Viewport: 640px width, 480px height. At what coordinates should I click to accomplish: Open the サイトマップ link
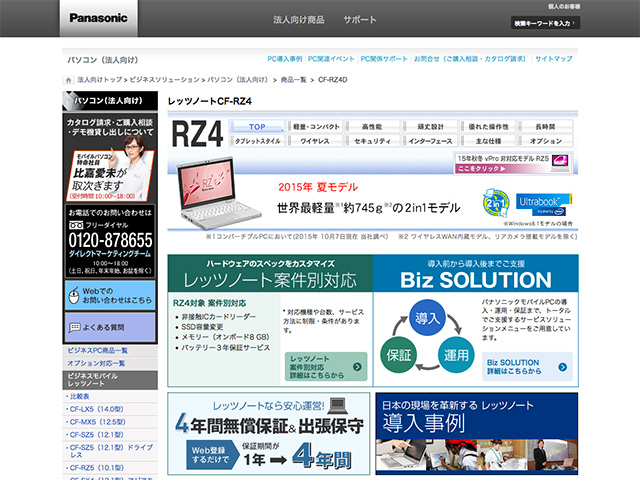pyautogui.click(x=553, y=59)
